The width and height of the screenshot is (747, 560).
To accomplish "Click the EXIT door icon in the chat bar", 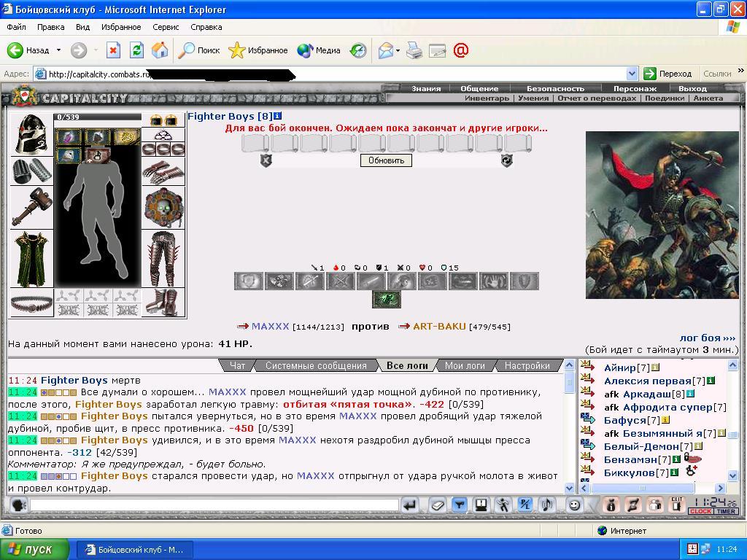I will [677, 505].
